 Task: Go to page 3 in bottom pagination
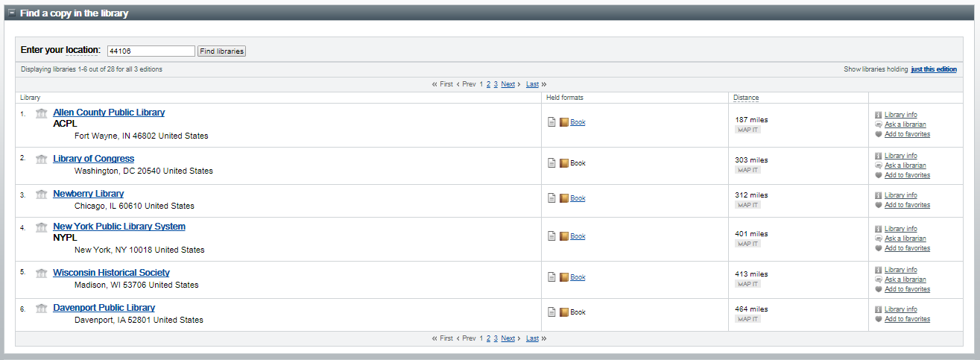tap(496, 338)
